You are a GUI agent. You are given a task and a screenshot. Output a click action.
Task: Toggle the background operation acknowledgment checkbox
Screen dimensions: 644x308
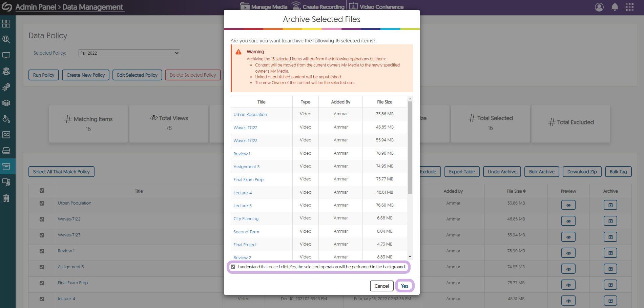[x=233, y=267]
